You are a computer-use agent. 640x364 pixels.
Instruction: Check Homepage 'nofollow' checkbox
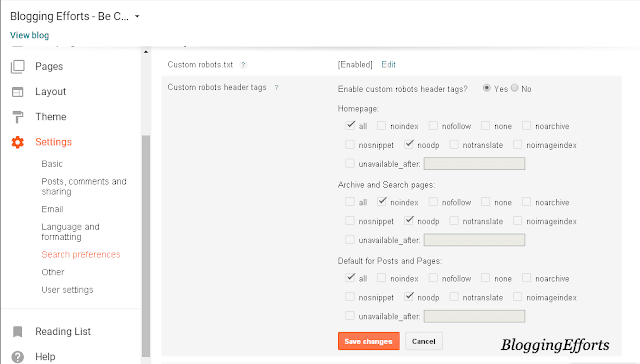433,125
